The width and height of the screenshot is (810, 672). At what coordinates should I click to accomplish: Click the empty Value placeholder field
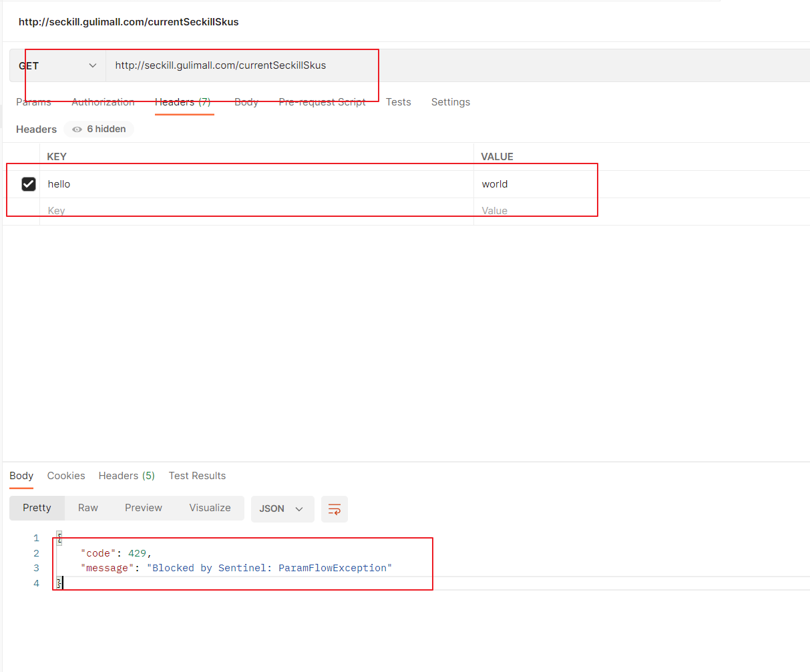point(642,211)
